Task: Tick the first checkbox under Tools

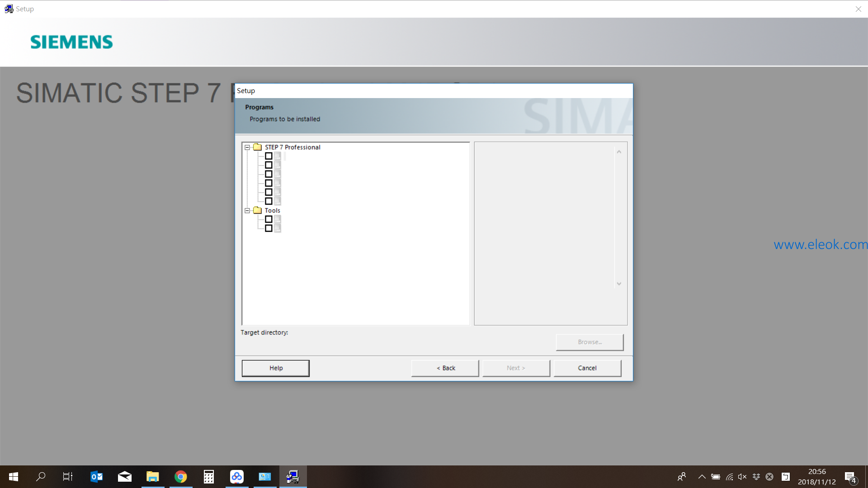Action: 269,219
